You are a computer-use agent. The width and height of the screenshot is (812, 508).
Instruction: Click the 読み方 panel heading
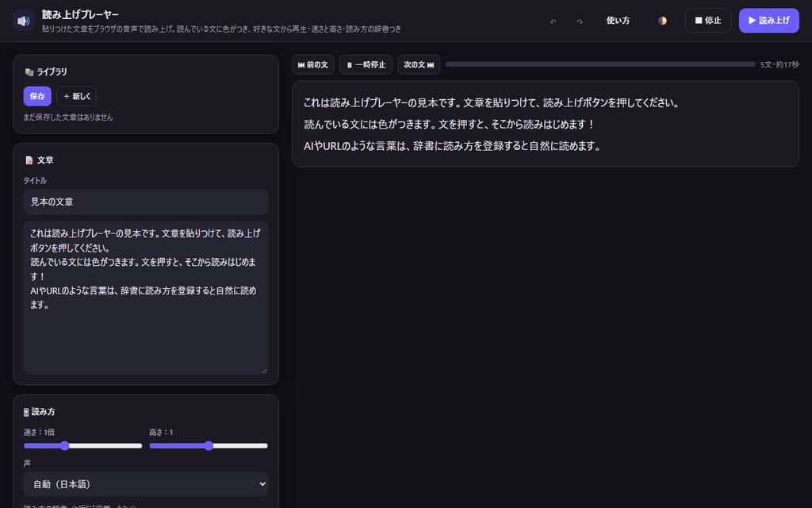(40, 412)
